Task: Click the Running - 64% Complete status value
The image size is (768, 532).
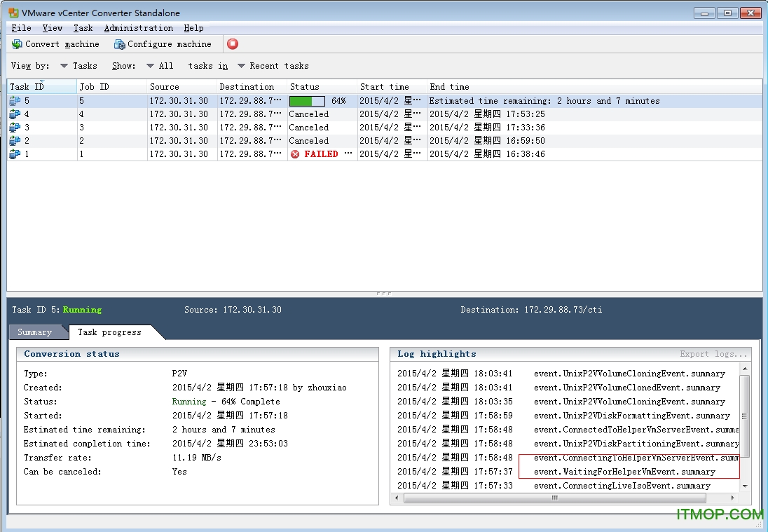Action: point(226,402)
